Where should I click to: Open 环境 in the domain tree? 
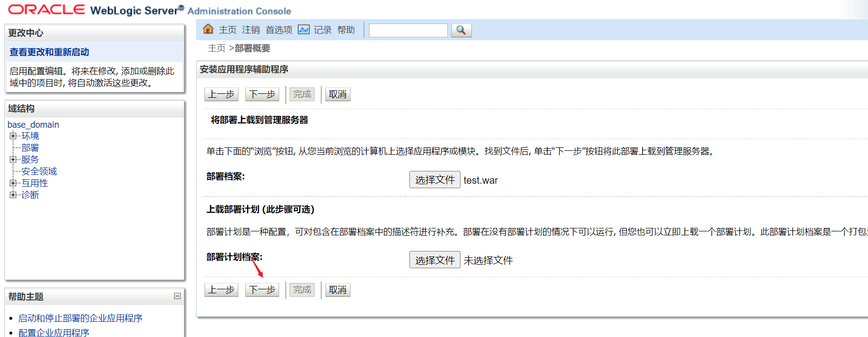(30, 136)
